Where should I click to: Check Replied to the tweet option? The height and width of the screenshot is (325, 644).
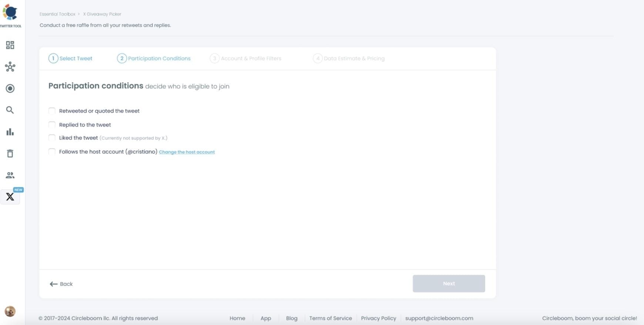52,125
